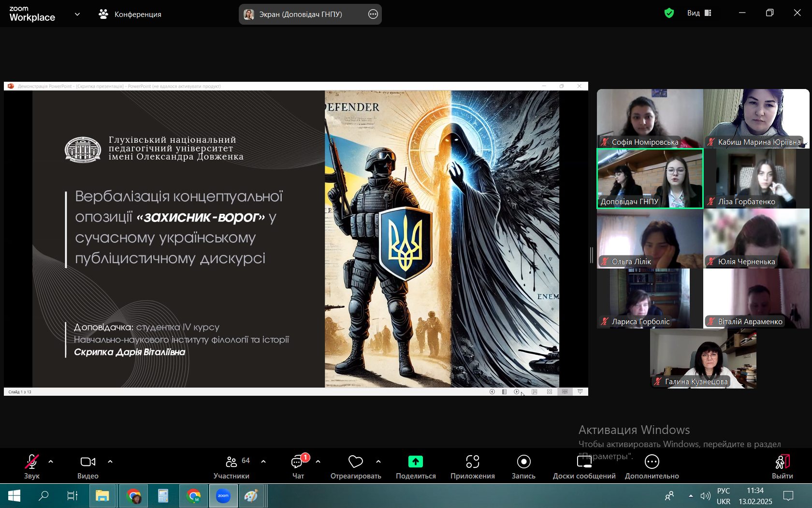
Task: Start screen sharing with Поделиться
Action: 416,466
